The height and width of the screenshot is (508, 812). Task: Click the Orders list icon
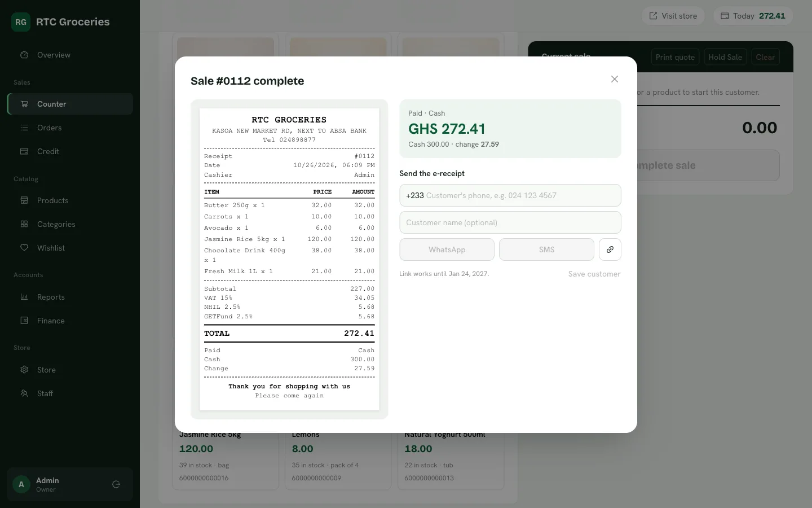click(24, 128)
